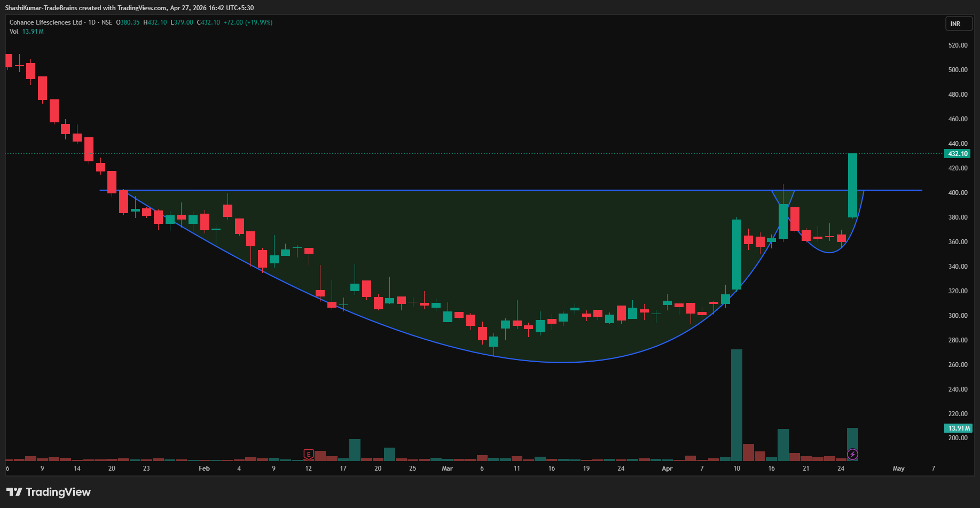The height and width of the screenshot is (508, 980).
Task: Click the 'Apr' label on the time axis
Action: [667, 468]
